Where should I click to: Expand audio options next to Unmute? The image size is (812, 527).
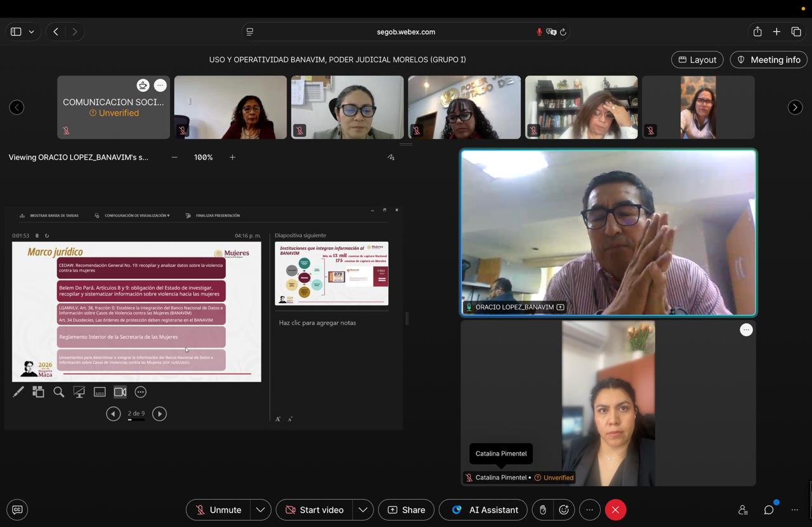click(260, 510)
